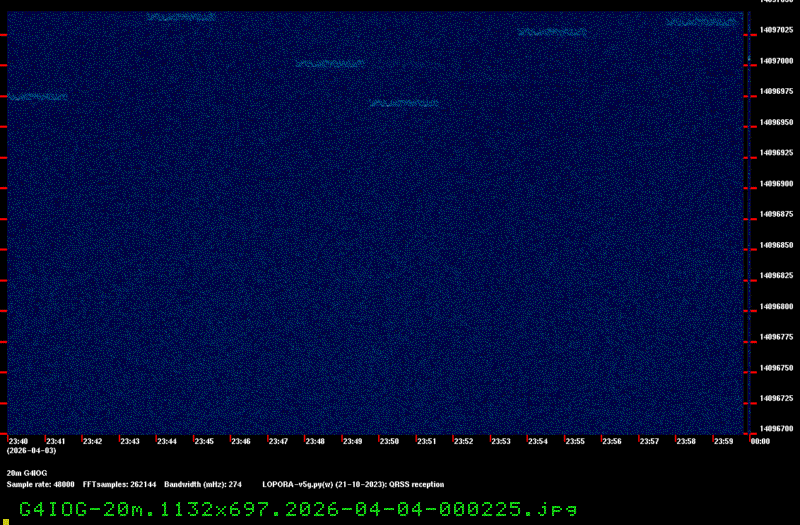Viewport: 800px width, 525px height.
Task: Click the 23:49 time axis label
Action: tap(352, 441)
